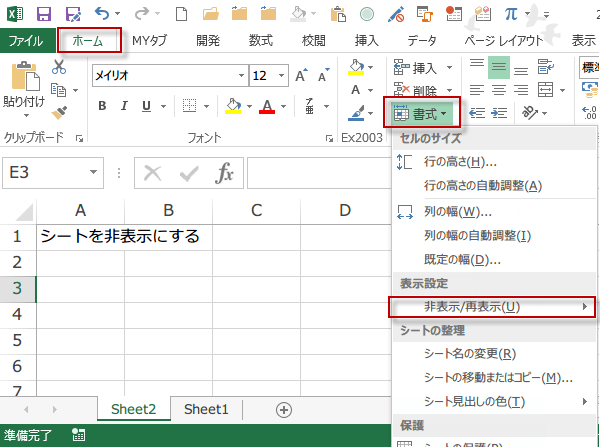Select シート名の変更(R) menu item
This screenshot has height=447, width=600.
tap(494, 354)
